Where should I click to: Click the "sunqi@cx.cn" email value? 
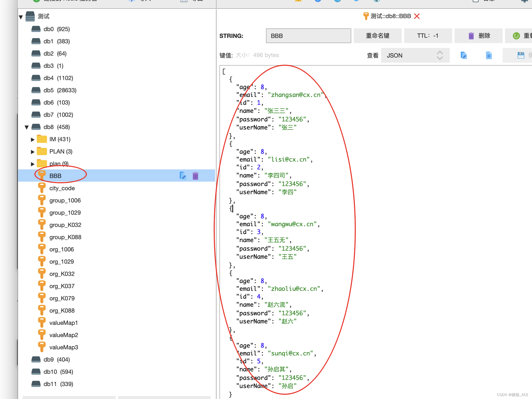(290, 353)
